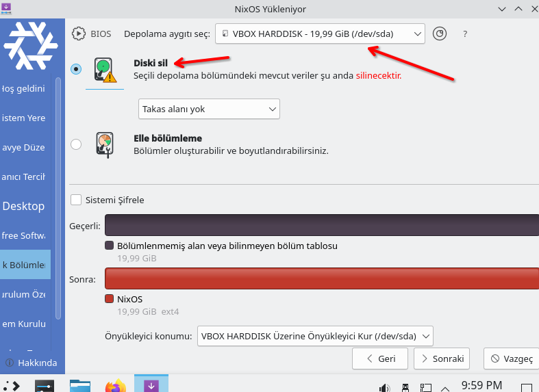This screenshot has width=539, height=392.
Task: Click the revert changes circular arrow icon
Action: (440, 34)
